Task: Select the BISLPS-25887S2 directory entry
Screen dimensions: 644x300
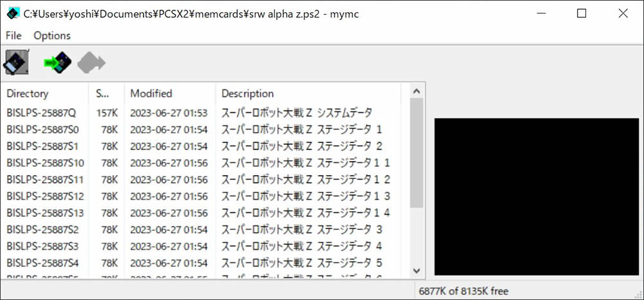Action: 43,229
